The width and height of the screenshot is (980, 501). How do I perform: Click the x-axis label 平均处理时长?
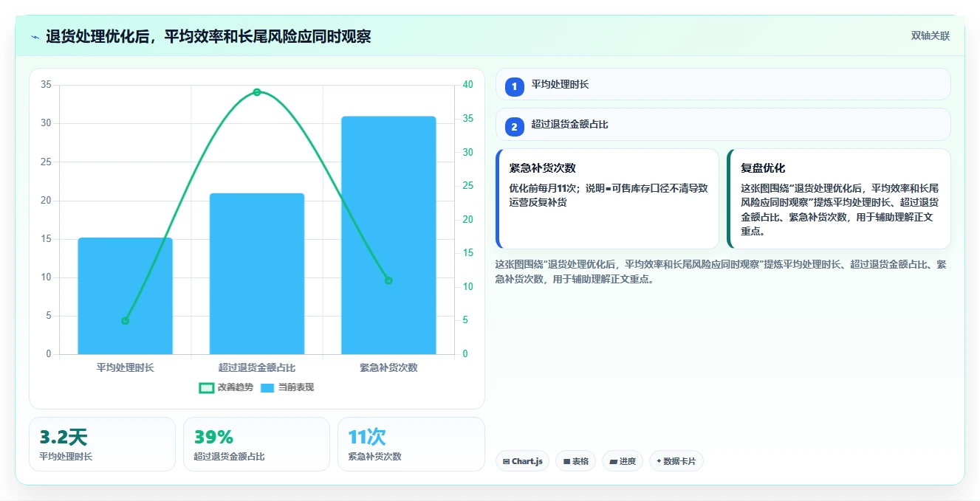coord(125,367)
